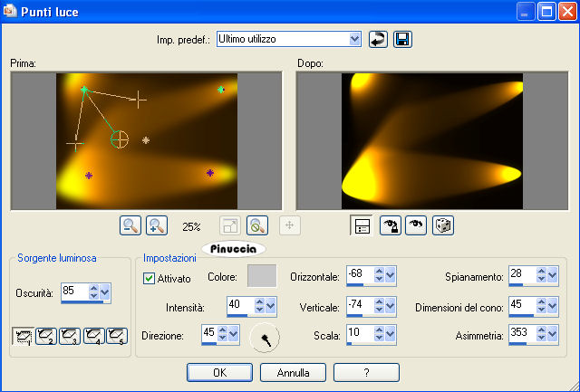Select the bottom-left purple light marker in Prima
The height and width of the screenshot is (392, 580).
(x=89, y=176)
